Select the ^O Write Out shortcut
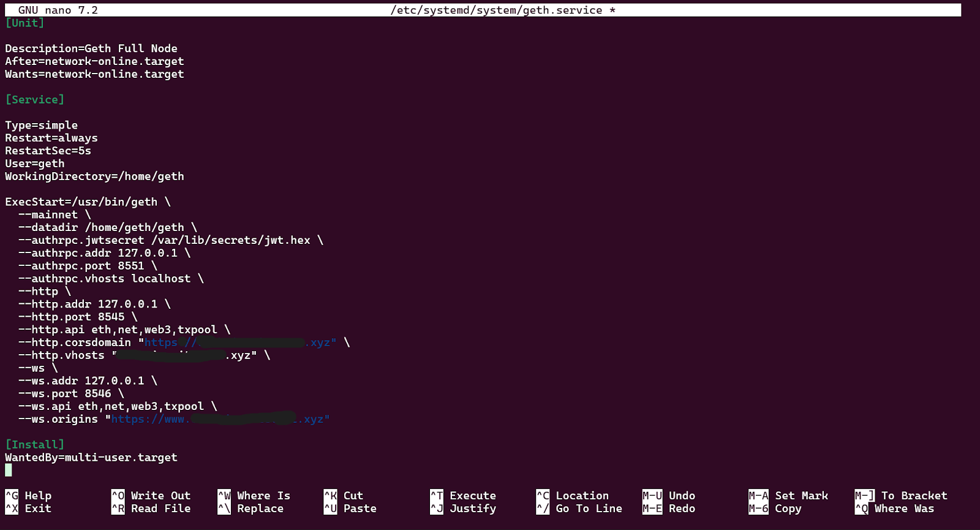Screen dimensions: 980x530 click(x=151, y=496)
